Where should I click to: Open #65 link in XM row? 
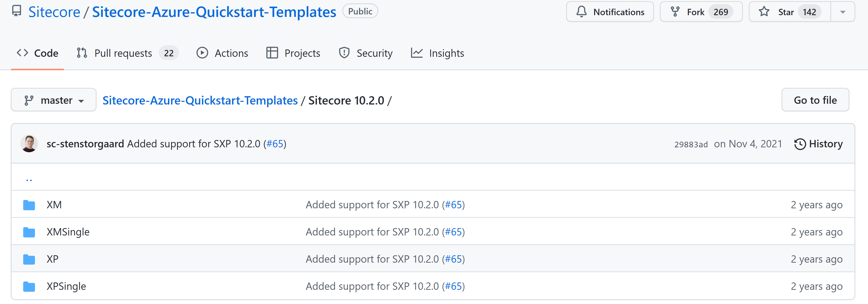(454, 205)
